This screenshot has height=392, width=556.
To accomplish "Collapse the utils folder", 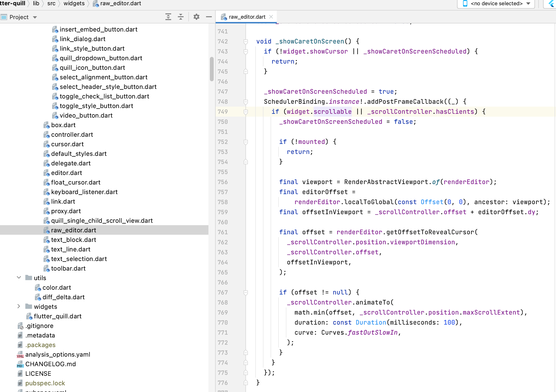I will point(19,278).
